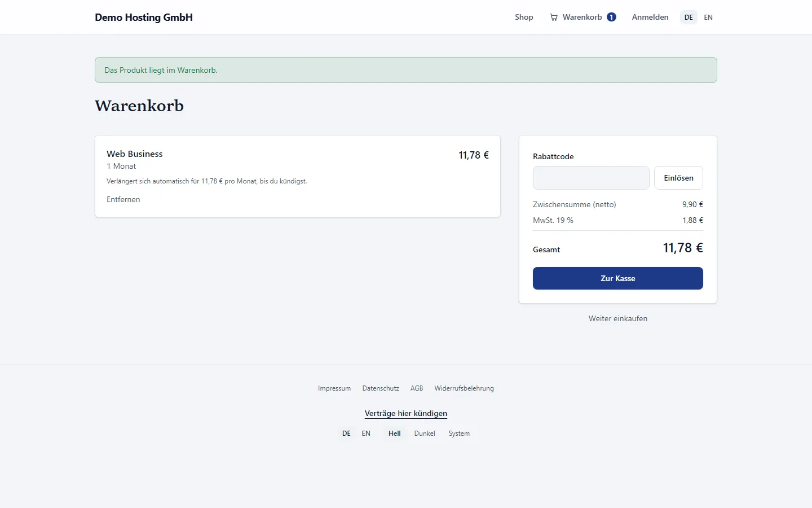The image size is (812, 508).
Task: Select DE language in the header
Action: coord(689,17)
